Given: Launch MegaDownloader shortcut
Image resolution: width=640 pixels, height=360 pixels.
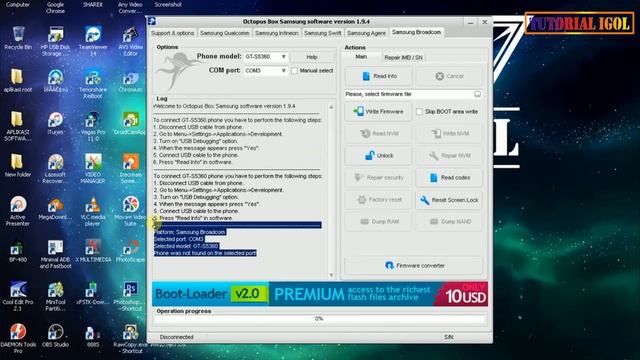Looking at the screenshot, I should click(56, 208).
